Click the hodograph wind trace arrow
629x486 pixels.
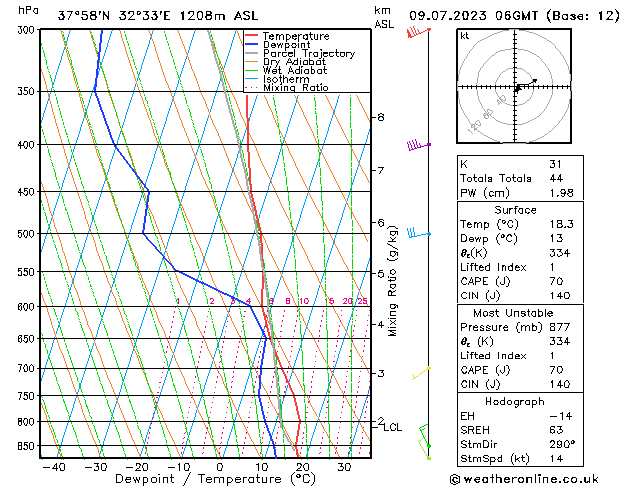tap(526, 85)
